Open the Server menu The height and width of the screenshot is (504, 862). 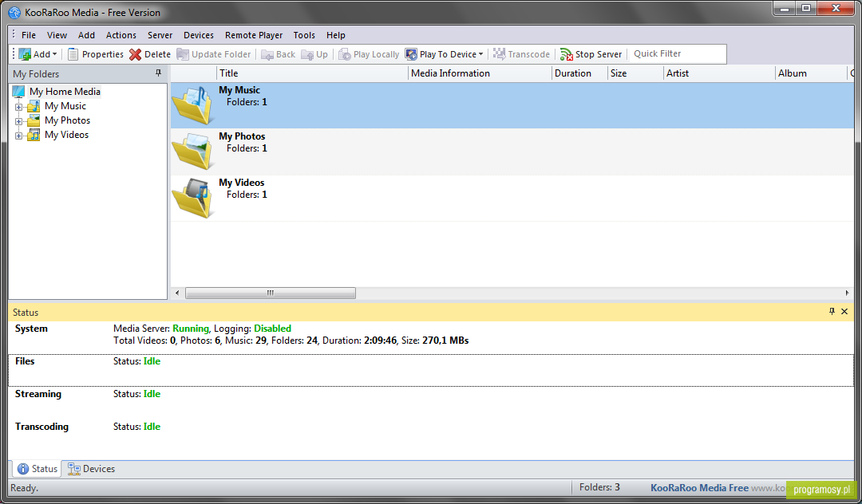click(x=160, y=35)
